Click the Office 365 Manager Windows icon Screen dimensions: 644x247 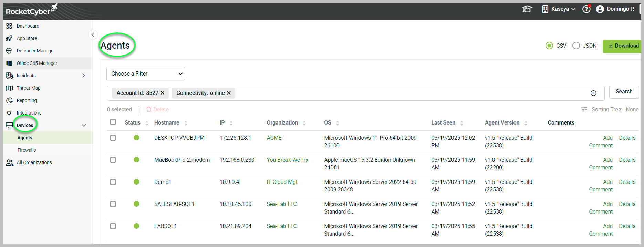tap(9, 63)
